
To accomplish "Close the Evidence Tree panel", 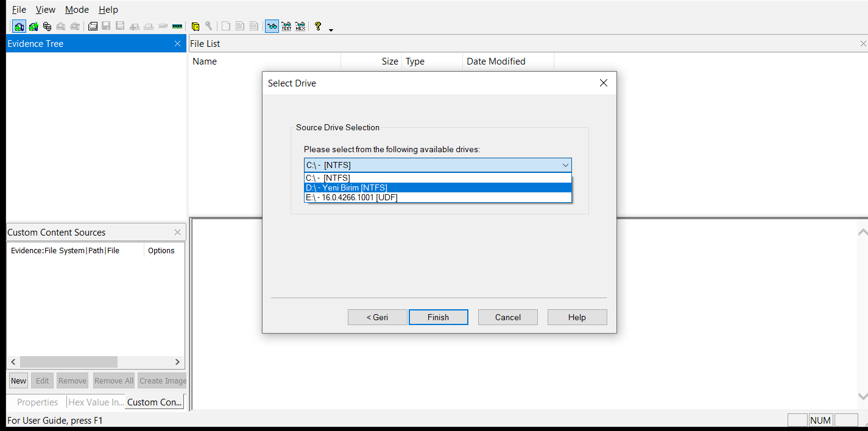I will (x=177, y=44).
